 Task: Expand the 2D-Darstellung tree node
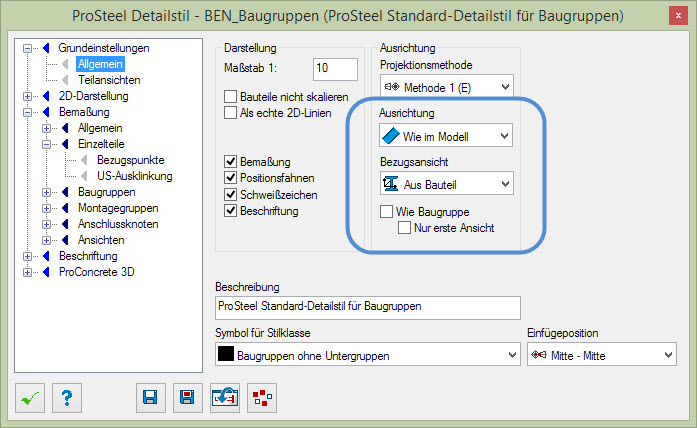click(28, 96)
